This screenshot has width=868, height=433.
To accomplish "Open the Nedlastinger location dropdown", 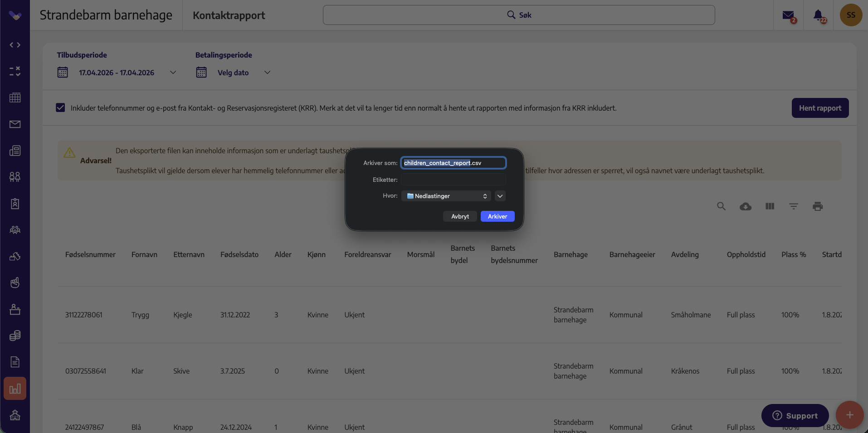I will point(446,196).
